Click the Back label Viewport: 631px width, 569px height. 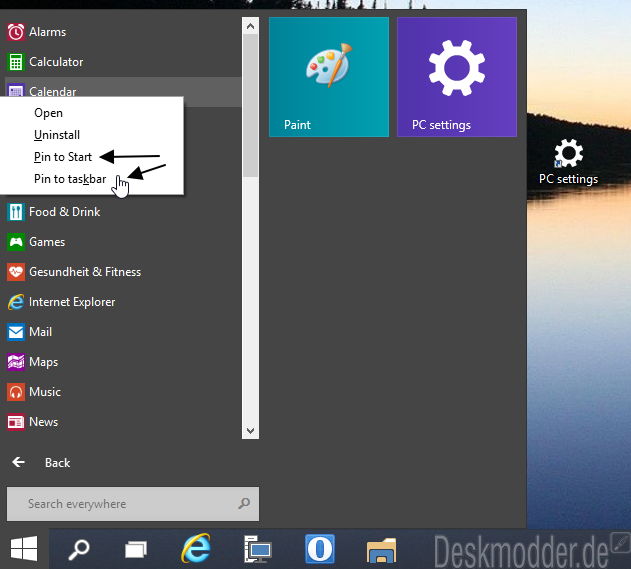[58, 463]
